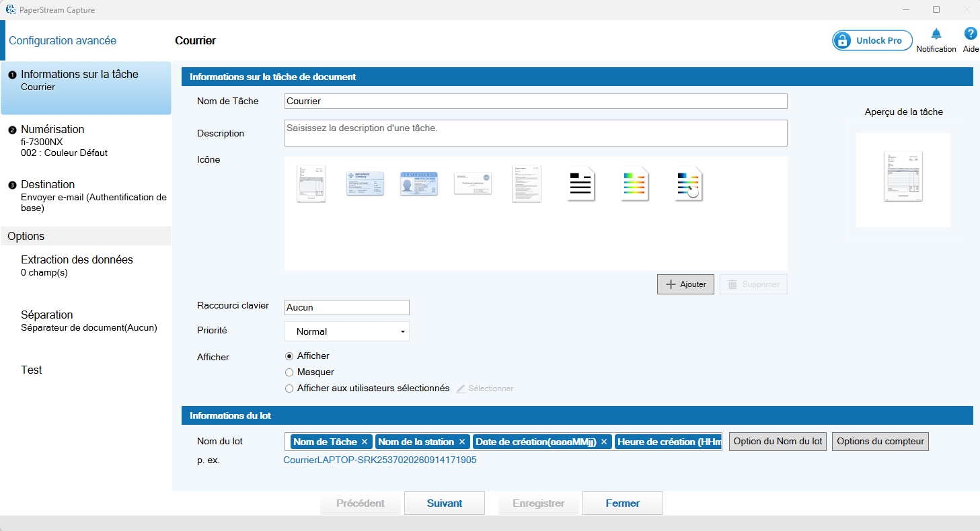
Task: Choose the insurance card icon
Action: point(365,183)
